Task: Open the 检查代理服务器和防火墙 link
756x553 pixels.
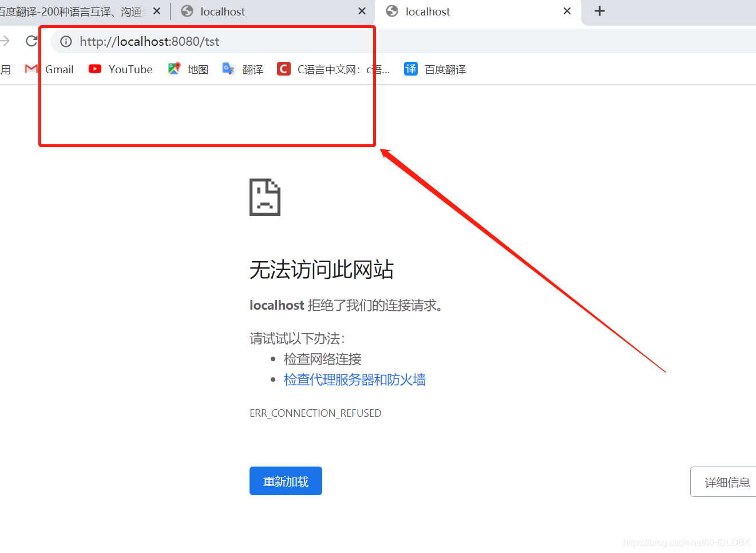Action: pos(355,380)
